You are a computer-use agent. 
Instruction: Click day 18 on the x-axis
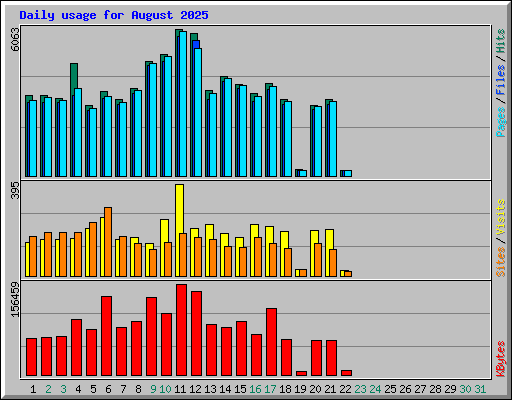(285, 389)
